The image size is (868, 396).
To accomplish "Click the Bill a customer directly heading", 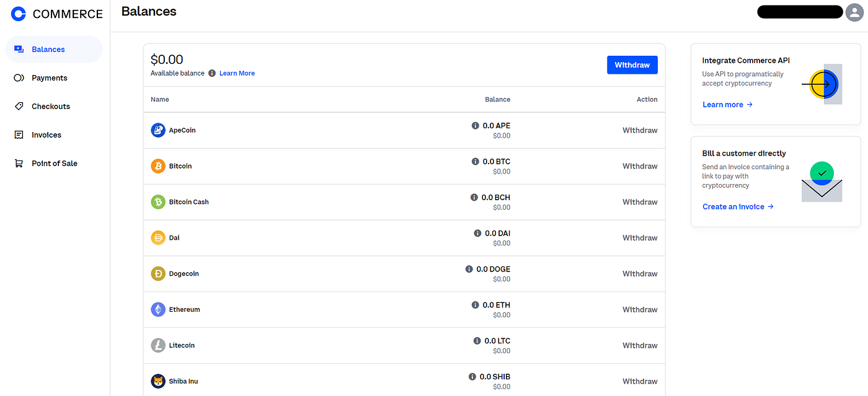I will 744,154.
